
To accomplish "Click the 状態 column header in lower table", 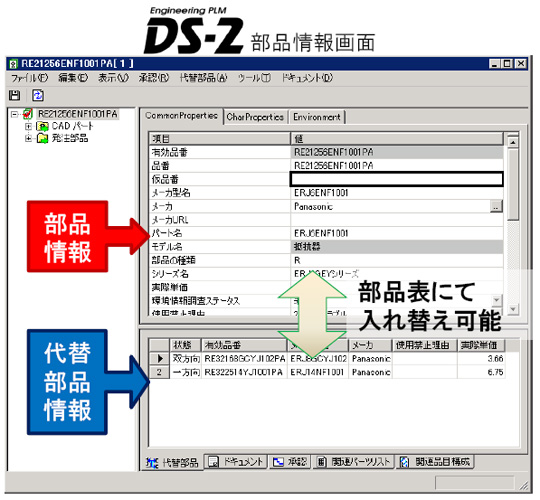I will [186, 345].
